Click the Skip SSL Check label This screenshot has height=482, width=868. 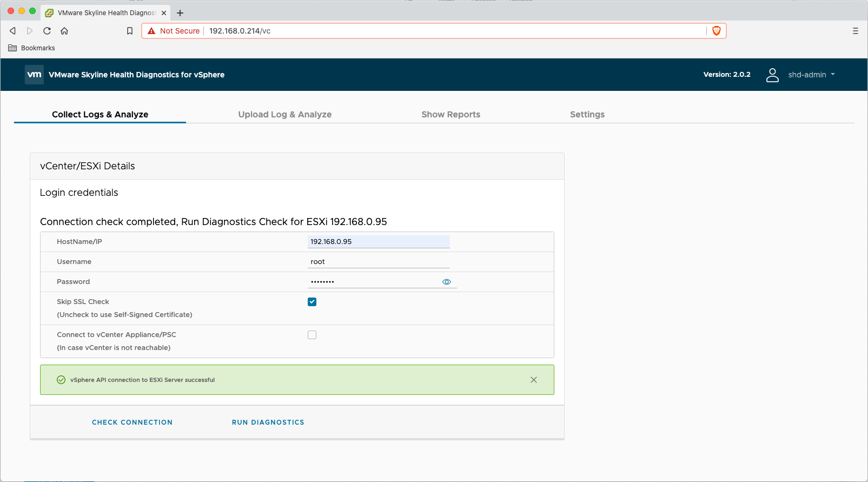(83, 302)
